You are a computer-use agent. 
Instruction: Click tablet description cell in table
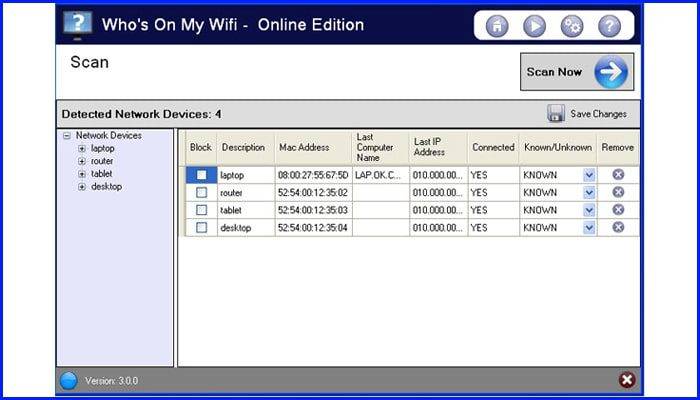[x=246, y=210]
